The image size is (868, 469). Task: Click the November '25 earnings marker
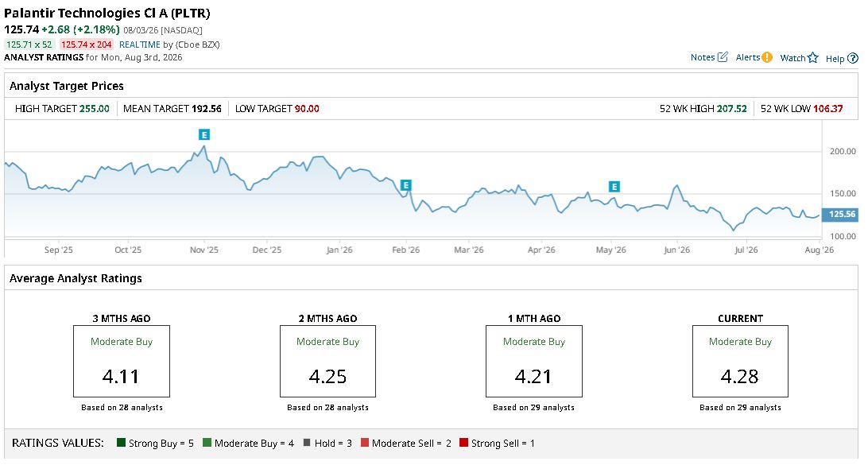click(204, 134)
